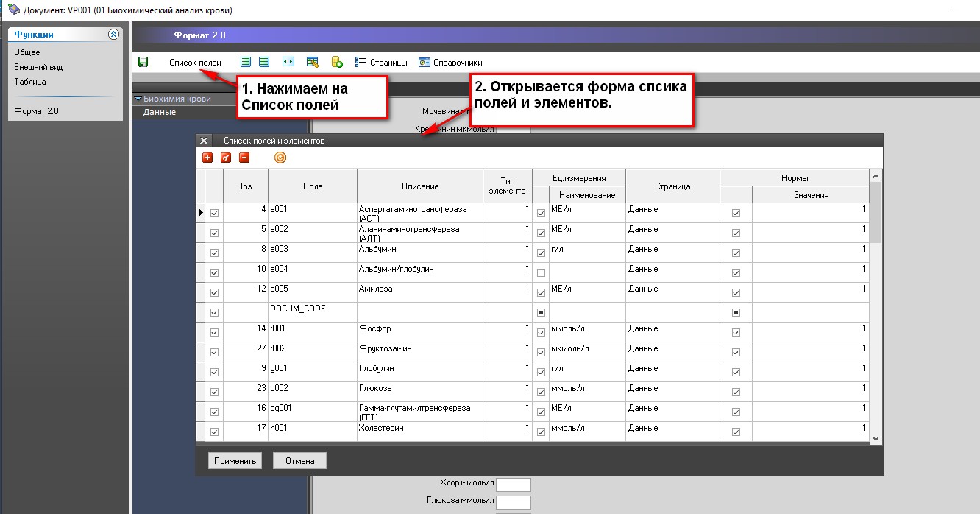Collapse the Биохимия крови tree node

pyautogui.click(x=138, y=99)
